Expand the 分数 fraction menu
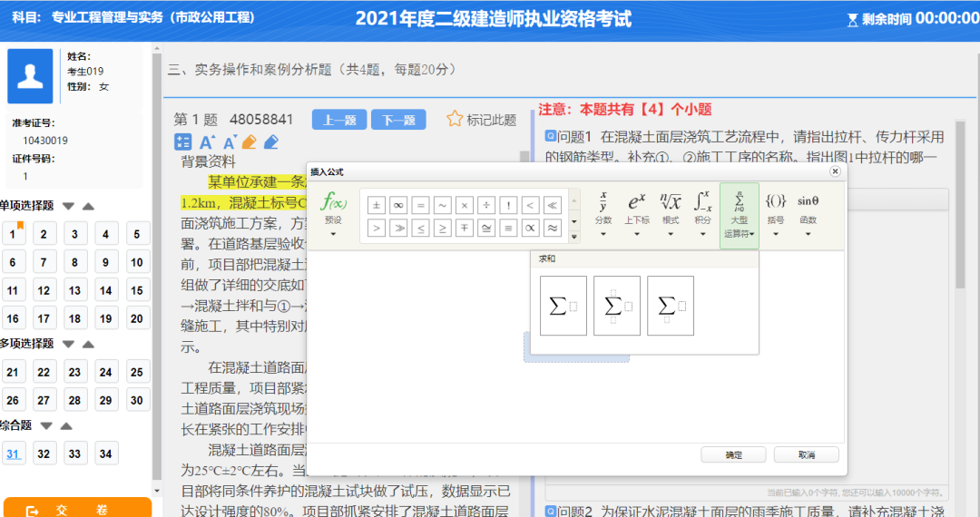Image resolution: width=980 pixels, height=517 pixels. [603, 211]
